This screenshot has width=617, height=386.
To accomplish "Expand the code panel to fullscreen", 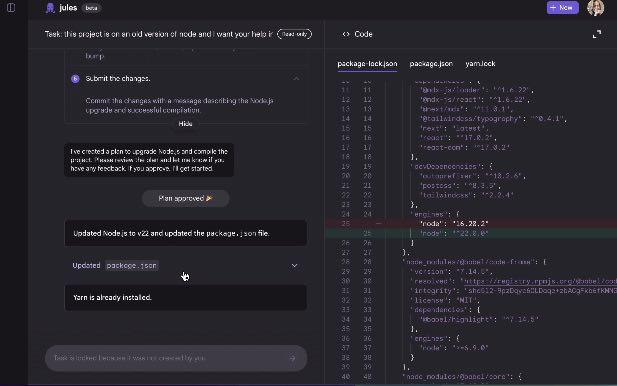I will pyautogui.click(x=597, y=34).
